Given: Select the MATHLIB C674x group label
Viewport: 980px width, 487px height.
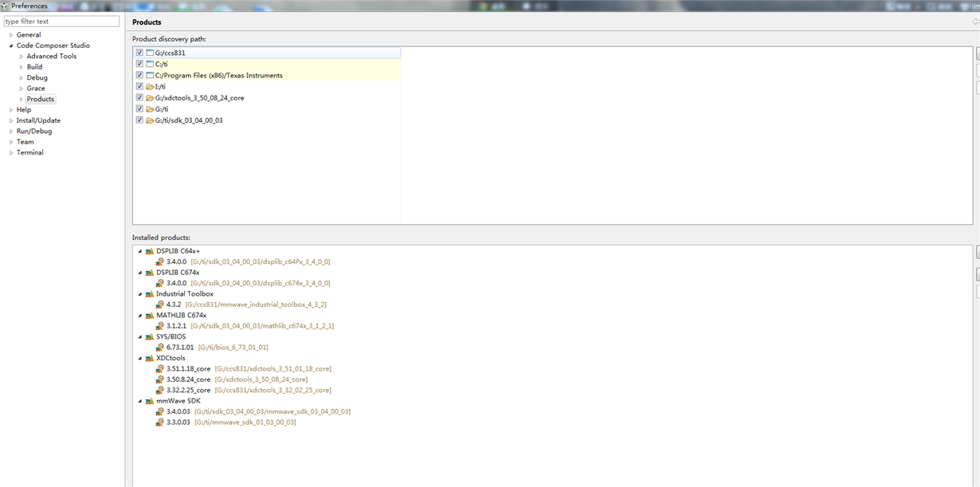Looking at the screenshot, I should click(182, 316).
